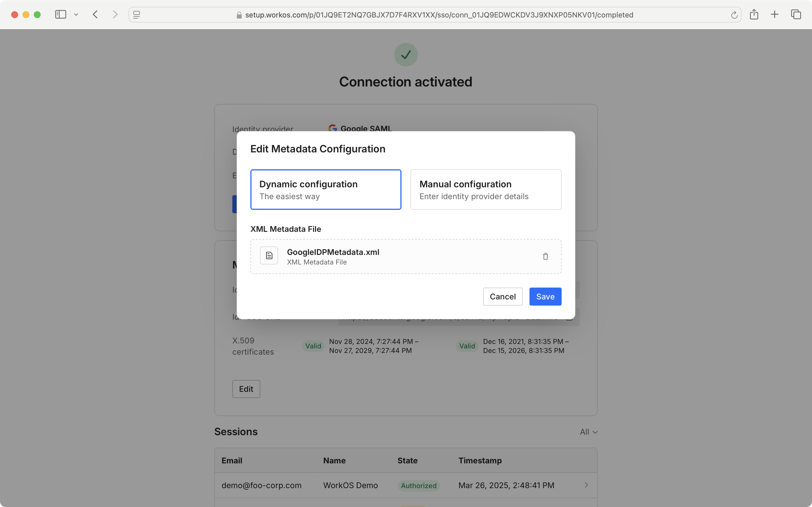
Task: Select the Manual configuration option
Action: 486,190
